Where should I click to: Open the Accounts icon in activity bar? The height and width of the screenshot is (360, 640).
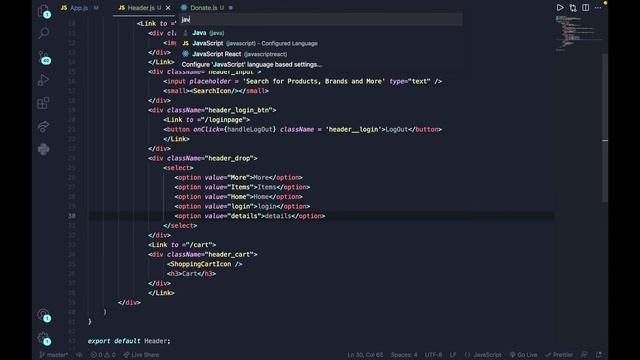pyautogui.click(x=44, y=315)
